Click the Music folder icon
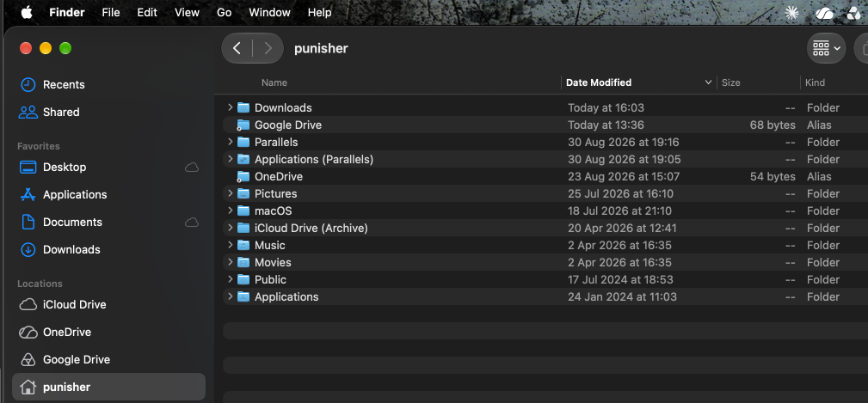This screenshot has width=868, height=403. [x=243, y=246]
